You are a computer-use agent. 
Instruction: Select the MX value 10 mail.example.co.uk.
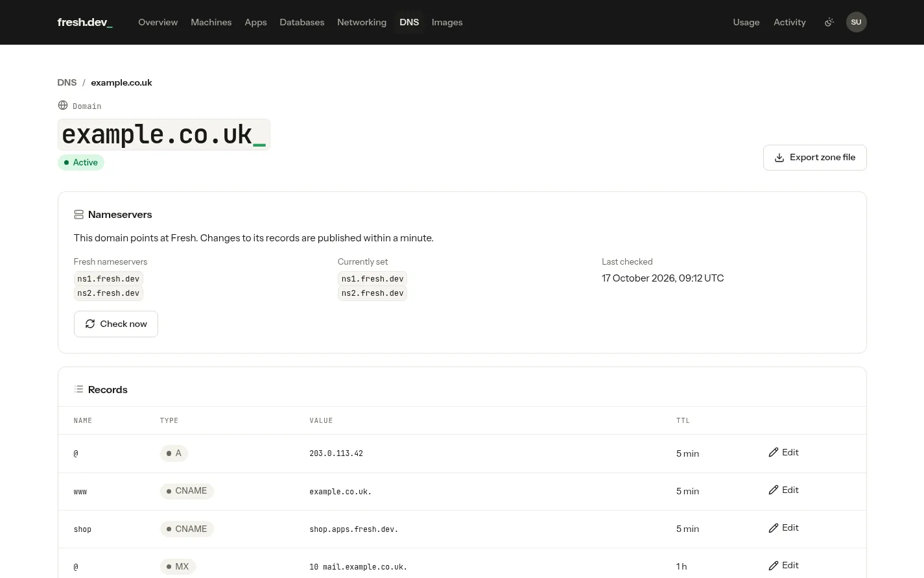(x=358, y=567)
